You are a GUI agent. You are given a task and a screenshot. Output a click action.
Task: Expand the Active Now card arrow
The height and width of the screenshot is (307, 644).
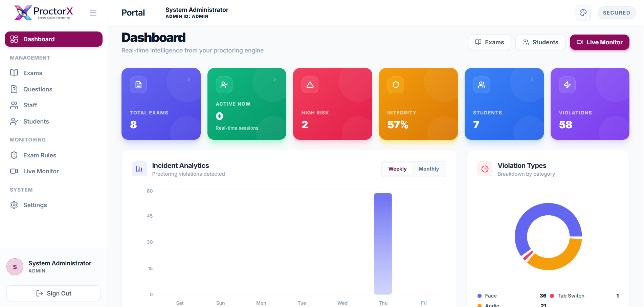click(274, 80)
